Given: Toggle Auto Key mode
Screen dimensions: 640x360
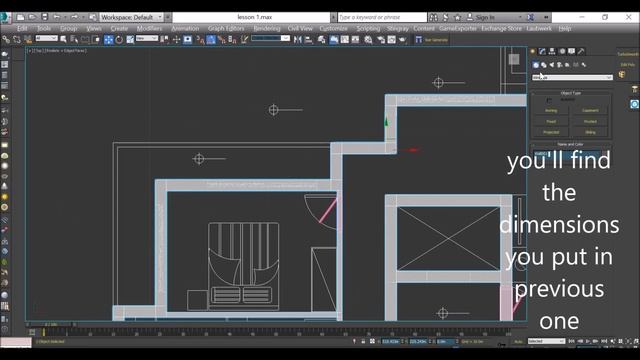Looking at the screenshot, I should point(518,341).
